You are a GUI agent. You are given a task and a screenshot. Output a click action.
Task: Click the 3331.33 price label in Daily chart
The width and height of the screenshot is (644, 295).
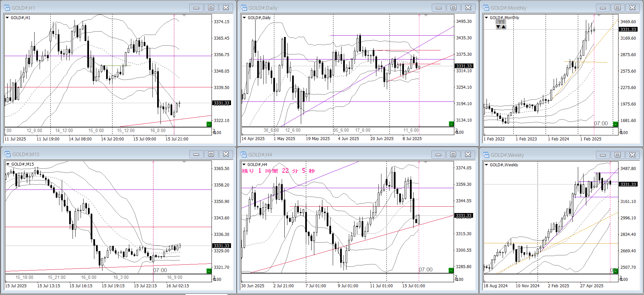tap(464, 66)
